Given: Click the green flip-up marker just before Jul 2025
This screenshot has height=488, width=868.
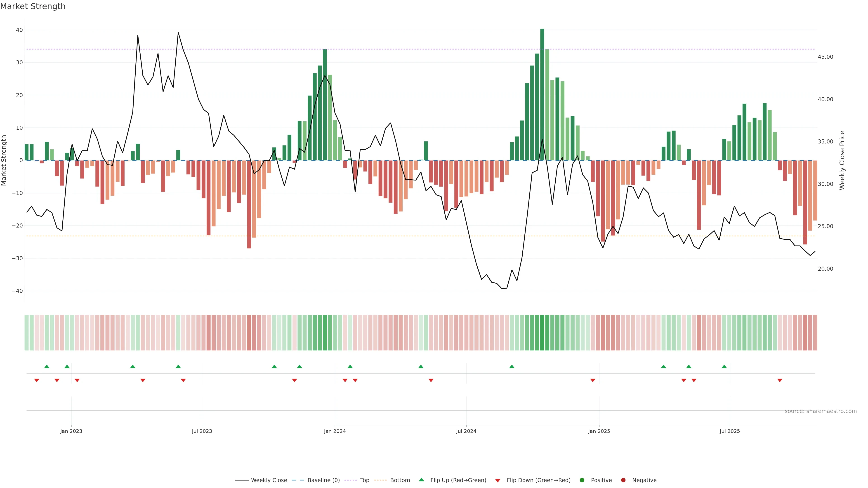Looking at the screenshot, I should point(724,366).
